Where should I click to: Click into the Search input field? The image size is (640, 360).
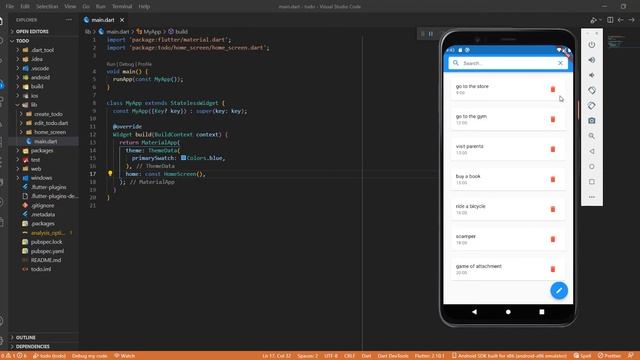[x=508, y=63]
